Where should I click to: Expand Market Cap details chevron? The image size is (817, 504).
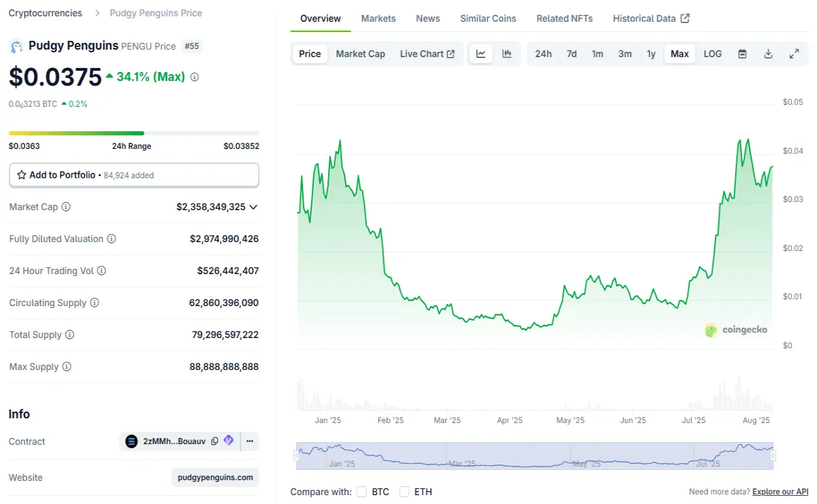pyautogui.click(x=254, y=207)
